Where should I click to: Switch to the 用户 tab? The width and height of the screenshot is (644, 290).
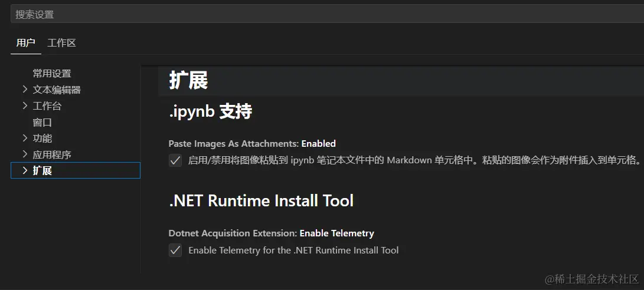point(25,43)
